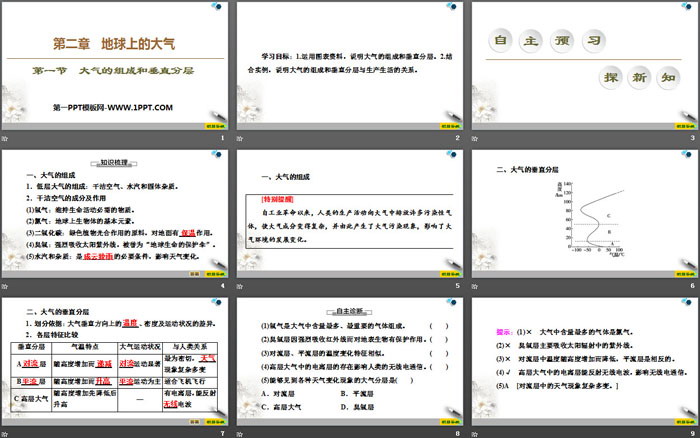Image resolution: width=700 pixels, height=438 pixels.
Task: Select the 学习目标 slide thumbnail
Action: [350, 65]
